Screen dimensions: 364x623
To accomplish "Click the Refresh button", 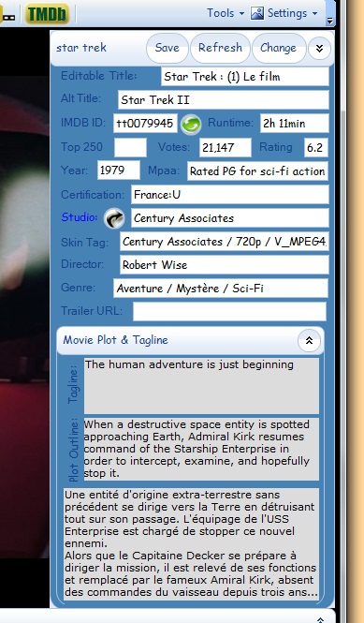I will click(x=220, y=48).
